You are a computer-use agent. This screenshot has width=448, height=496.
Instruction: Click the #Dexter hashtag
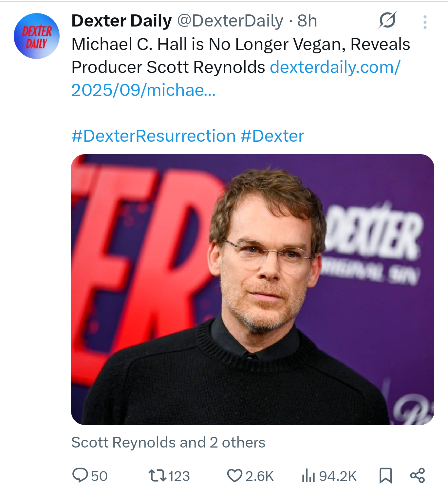[x=272, y=136]
